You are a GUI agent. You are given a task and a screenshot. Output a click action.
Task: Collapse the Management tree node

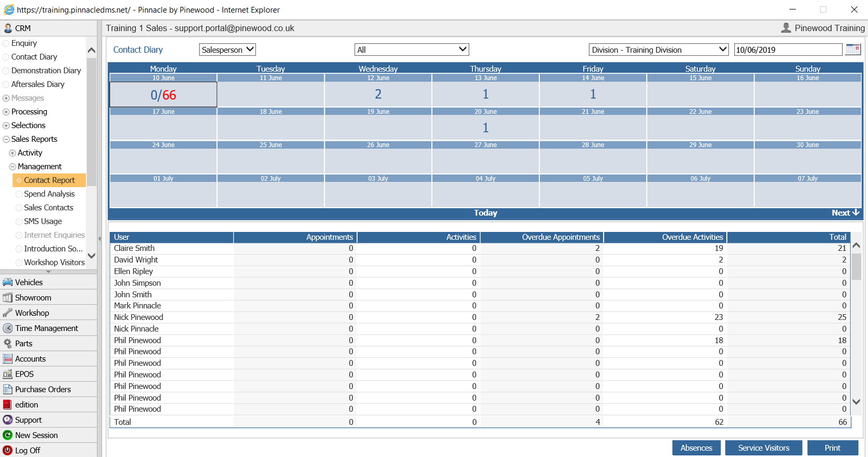point(13,167)
